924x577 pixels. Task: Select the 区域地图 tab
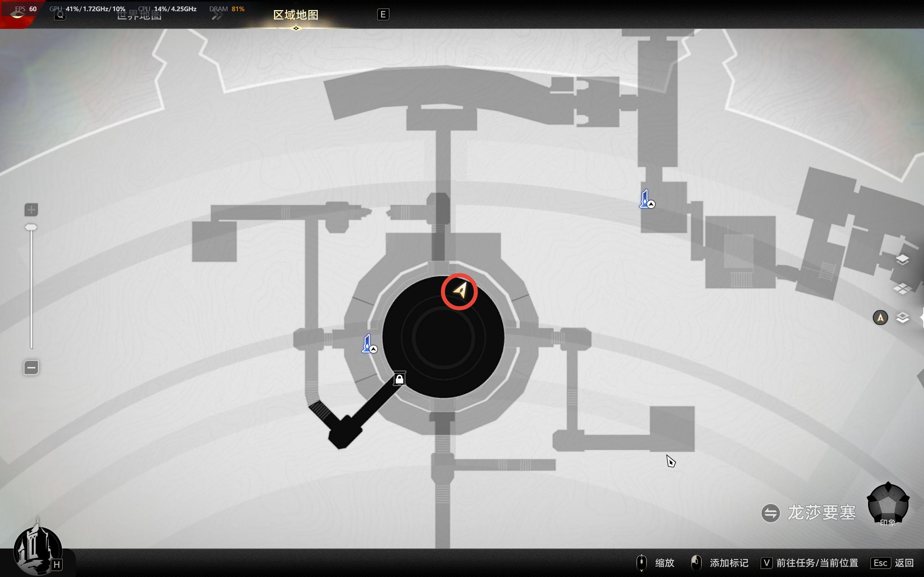click(296, 15)
